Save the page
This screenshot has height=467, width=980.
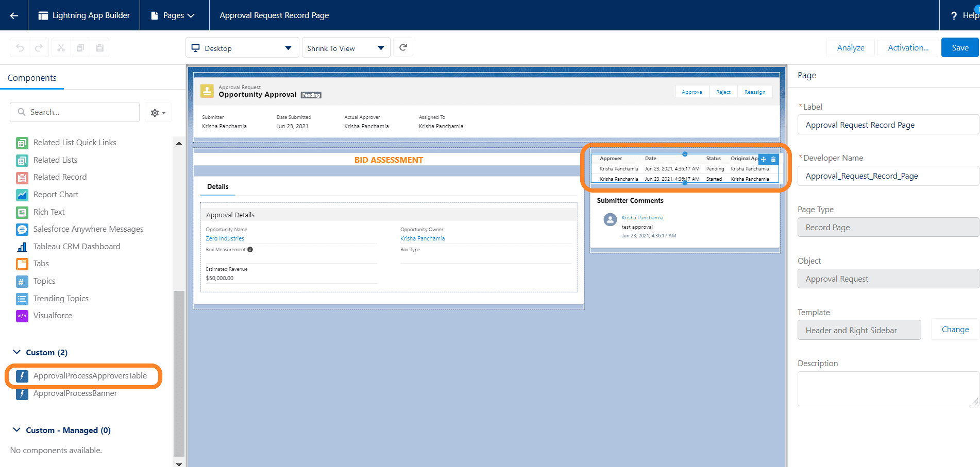coord(960,47)
